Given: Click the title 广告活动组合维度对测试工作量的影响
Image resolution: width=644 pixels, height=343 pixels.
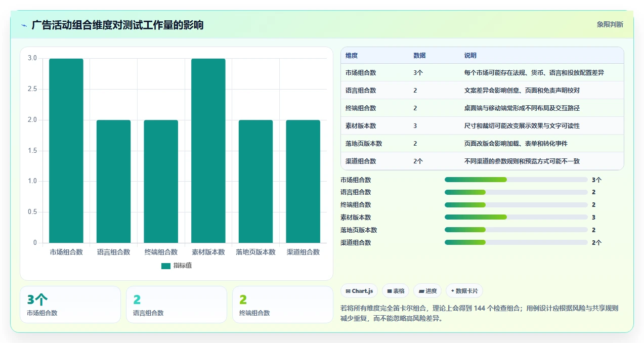Looking at the screenshot, I should point(117,25).
